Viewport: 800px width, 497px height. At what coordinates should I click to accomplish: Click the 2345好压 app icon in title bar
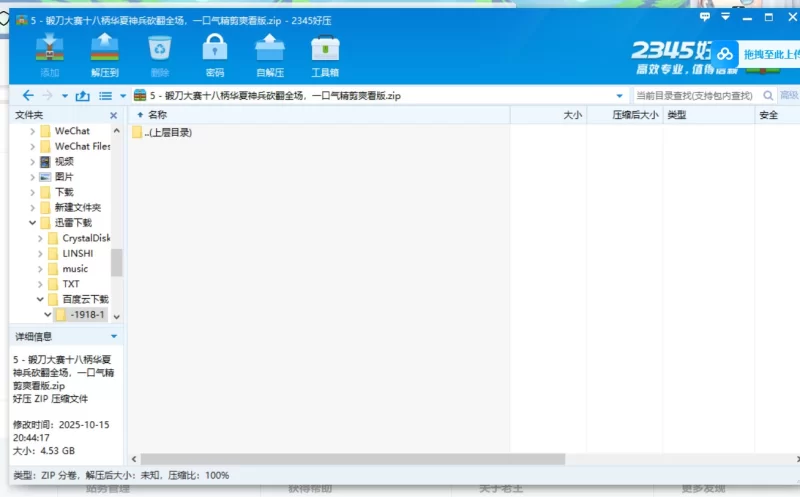coord(21,20)
